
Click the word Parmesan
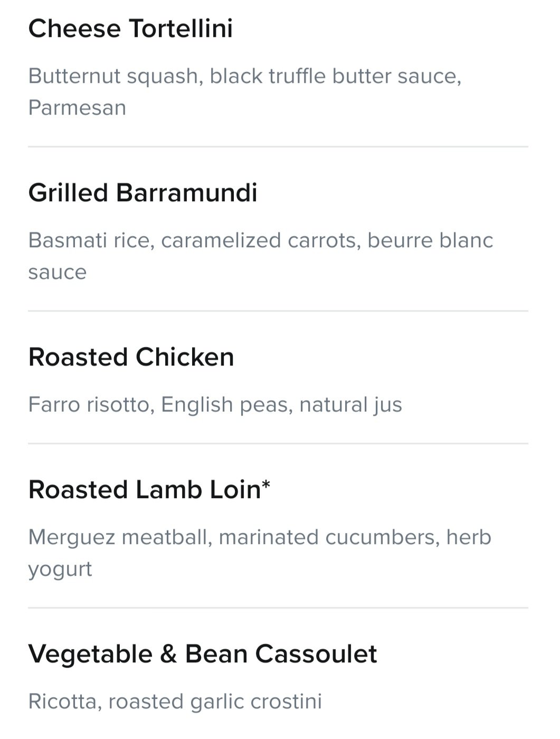click(x=77, y=108)
